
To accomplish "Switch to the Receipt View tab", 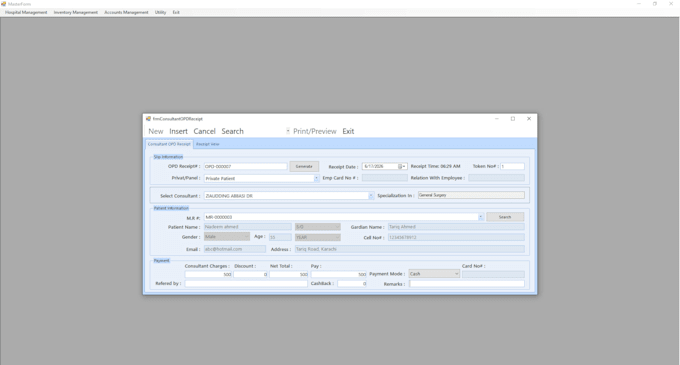I will tap(208, 144).
